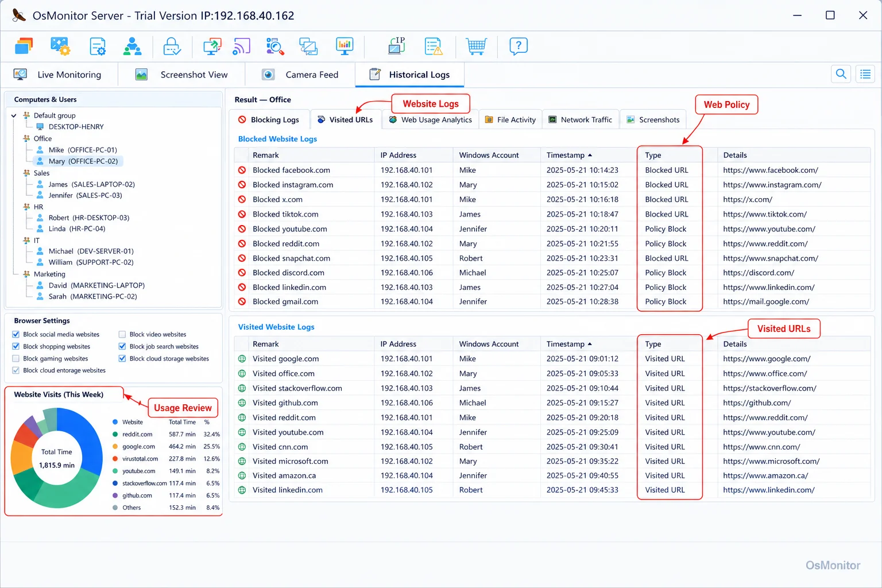
Task: Click the screen broadcast cast icon
Action: pos(242,46)
